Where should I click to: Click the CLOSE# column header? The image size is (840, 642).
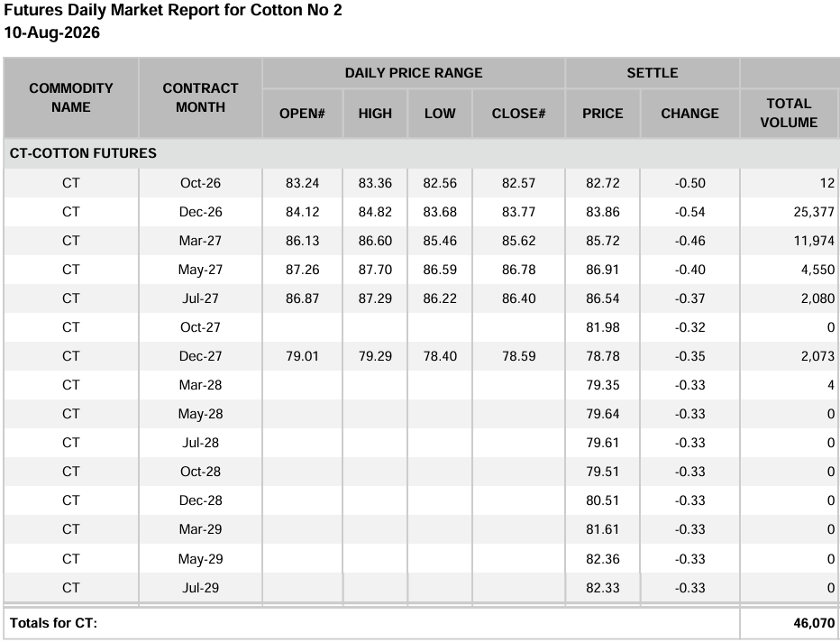coord(518,114)
